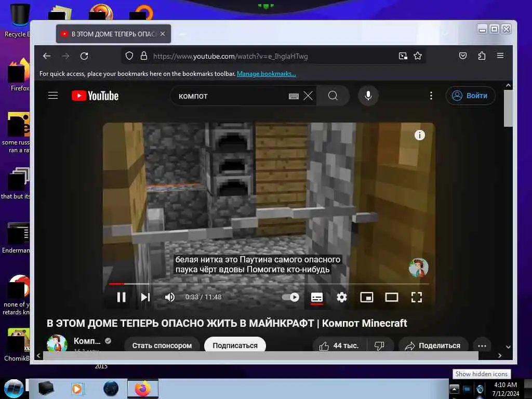This screenshot has width=532, height=399.
Task: Open the Firefox application hamburger menu
Action: pyautogui.click(x=500, y=56)
